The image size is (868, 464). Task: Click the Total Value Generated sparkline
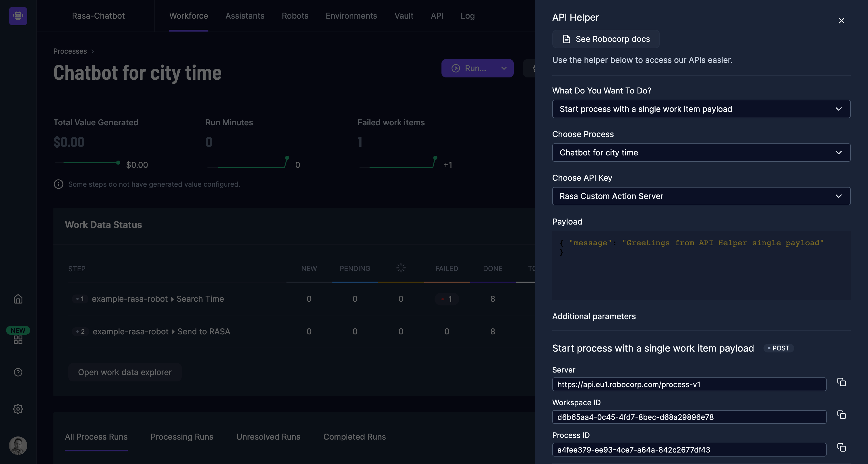(x=88, y=163)
